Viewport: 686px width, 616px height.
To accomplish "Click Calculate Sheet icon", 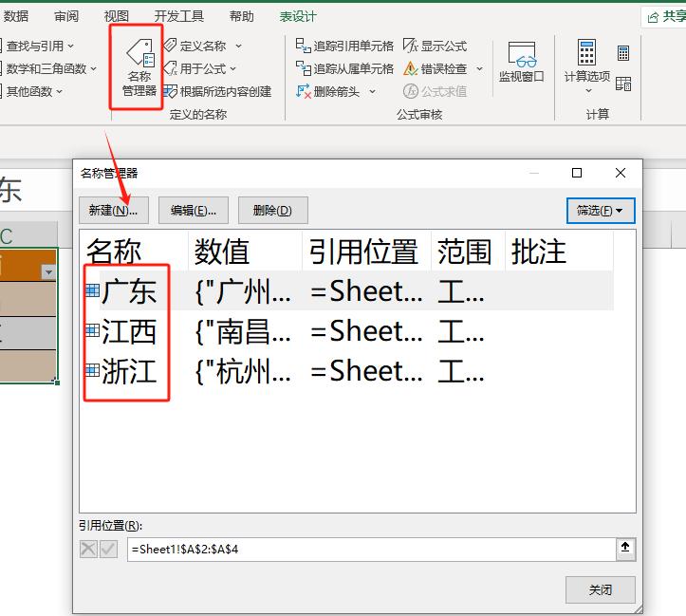I will pos(623,84).
